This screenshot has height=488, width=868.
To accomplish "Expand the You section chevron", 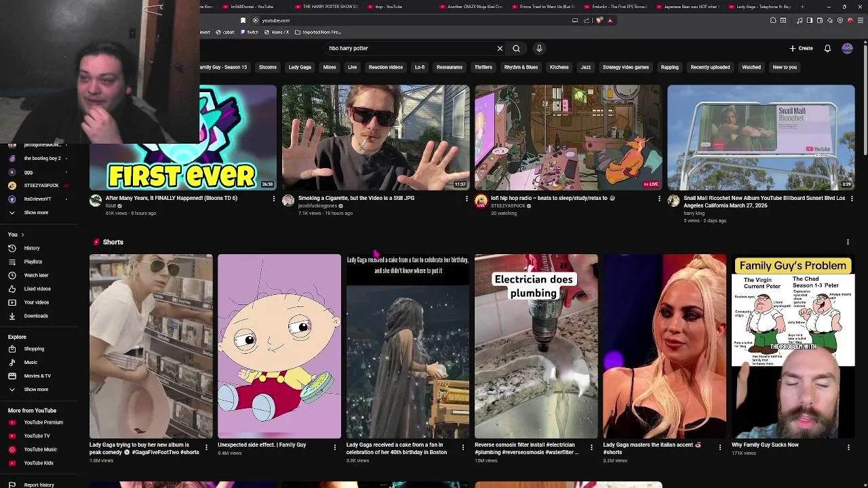I will point(22,235).
